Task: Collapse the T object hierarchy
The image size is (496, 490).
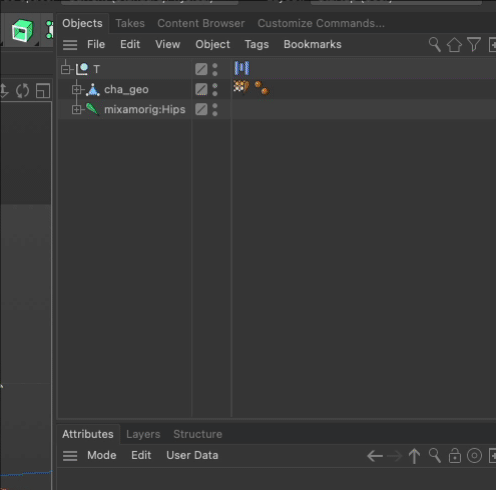Action: pyautogui.click(x=66, y=69)
